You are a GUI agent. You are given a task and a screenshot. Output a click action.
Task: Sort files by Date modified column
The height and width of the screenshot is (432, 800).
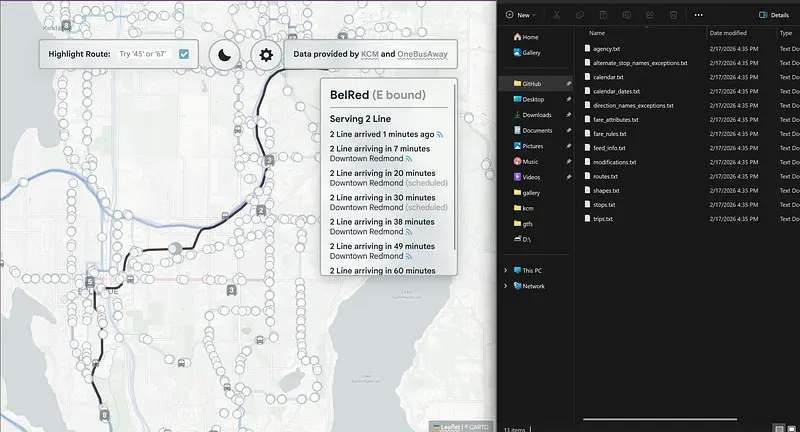(x=728, y=33)
